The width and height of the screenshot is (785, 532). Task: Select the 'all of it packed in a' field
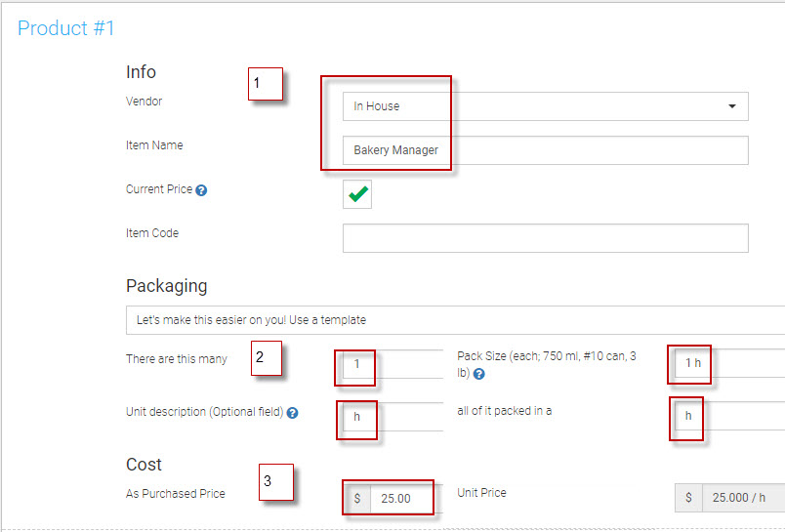tap(727, 416)
